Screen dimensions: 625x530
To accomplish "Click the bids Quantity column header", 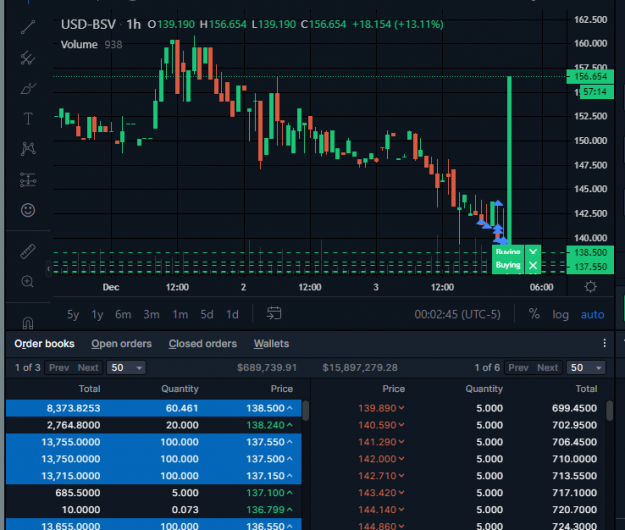I will [x=180, y=389].
